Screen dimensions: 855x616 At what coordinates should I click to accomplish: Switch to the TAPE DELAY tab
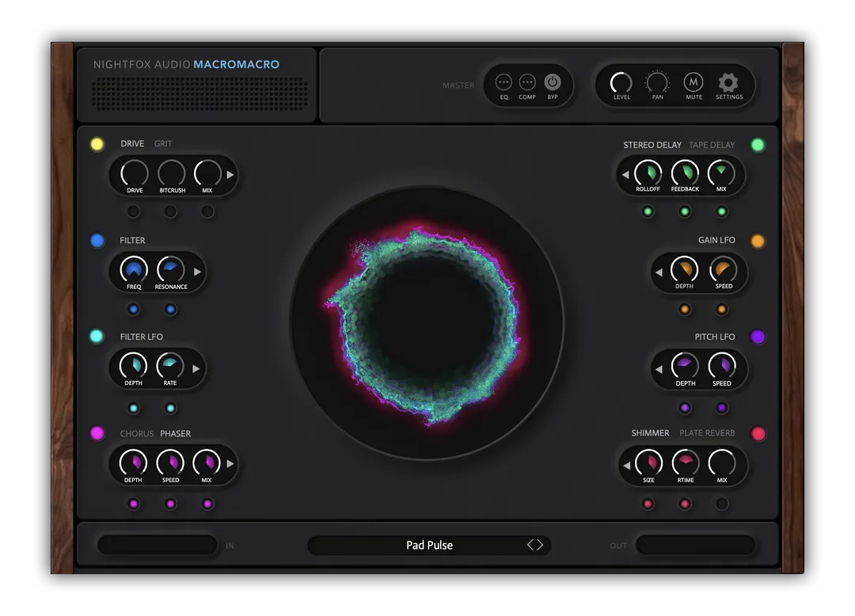click(712, 145)
